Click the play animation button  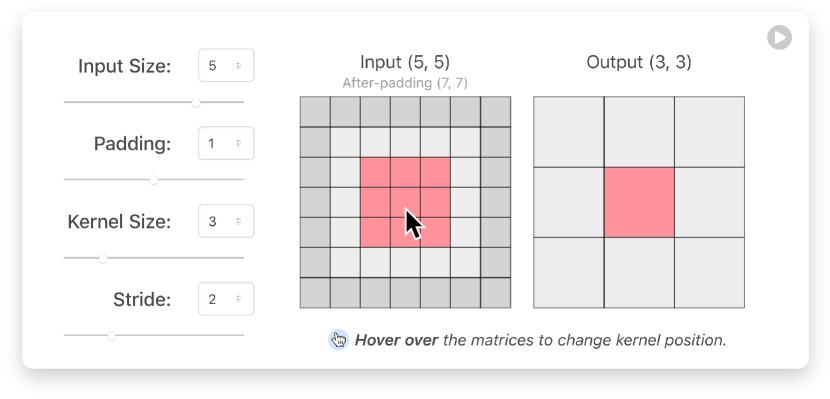(x=779, y=38)
